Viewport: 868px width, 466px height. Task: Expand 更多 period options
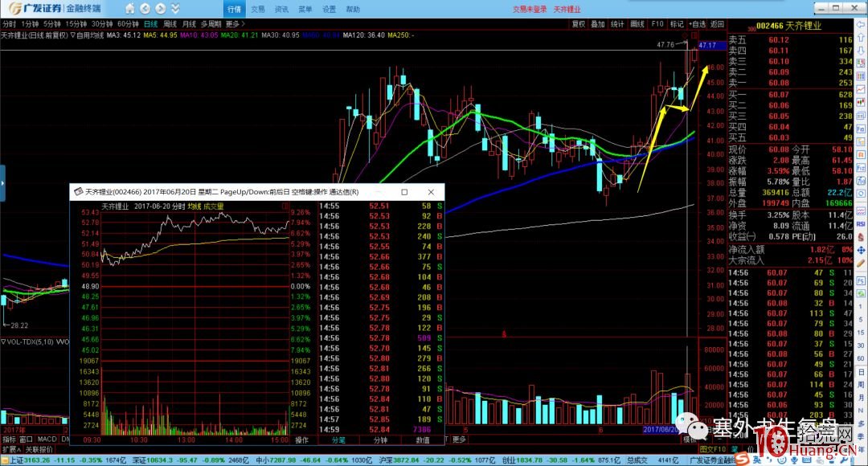235,24
